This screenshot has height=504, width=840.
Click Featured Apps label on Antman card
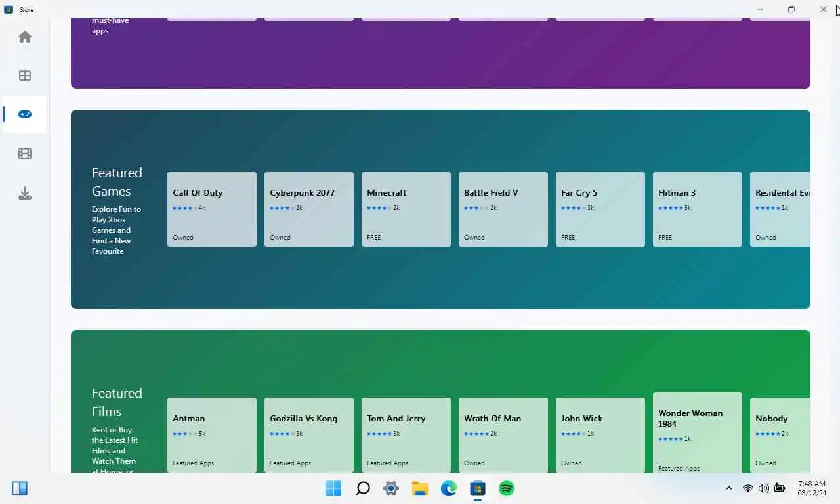[x=194, y=463]
